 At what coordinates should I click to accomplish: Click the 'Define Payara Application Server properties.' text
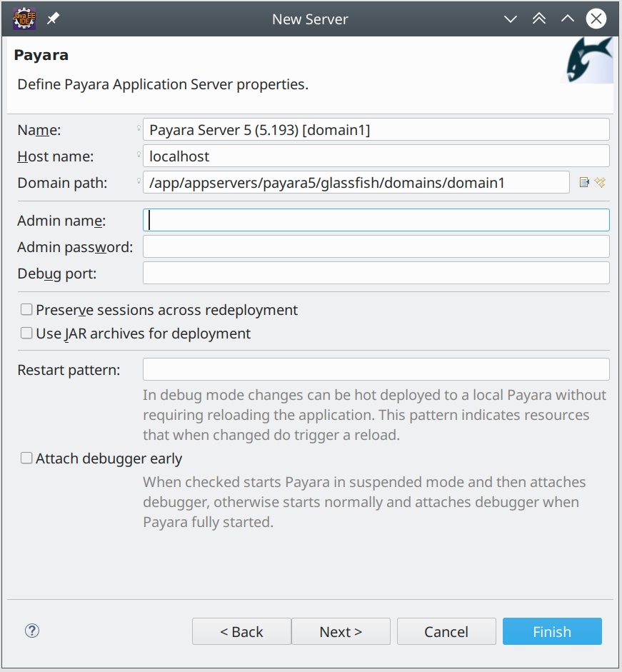[x=163, y=84]
